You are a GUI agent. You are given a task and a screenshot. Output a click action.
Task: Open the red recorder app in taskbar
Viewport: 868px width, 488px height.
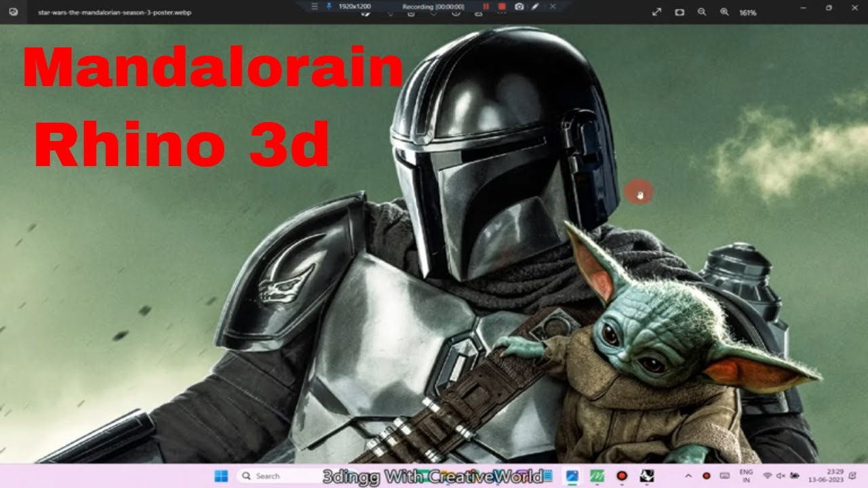(x=622, y=476)
